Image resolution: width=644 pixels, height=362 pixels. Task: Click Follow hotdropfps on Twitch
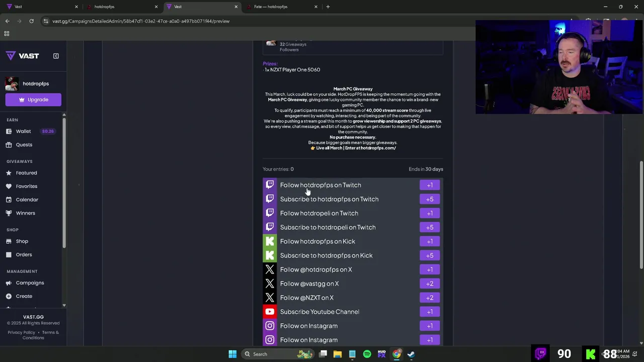coord(353,185)
